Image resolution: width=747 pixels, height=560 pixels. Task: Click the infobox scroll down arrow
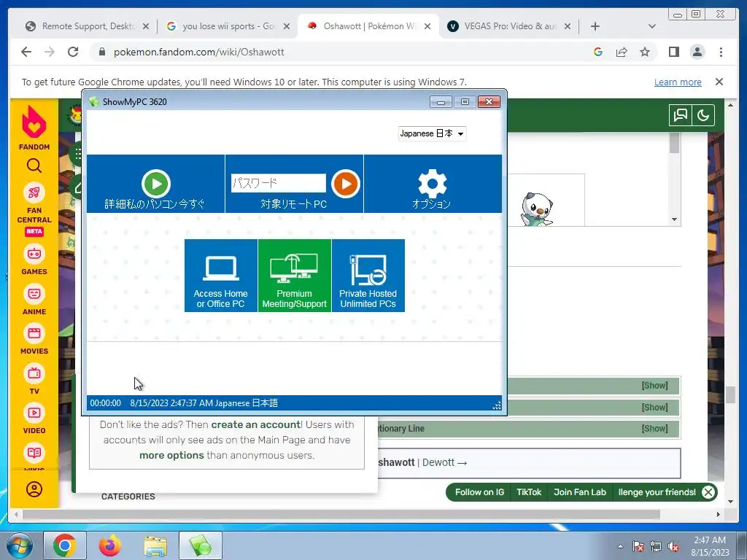[674, 219]
